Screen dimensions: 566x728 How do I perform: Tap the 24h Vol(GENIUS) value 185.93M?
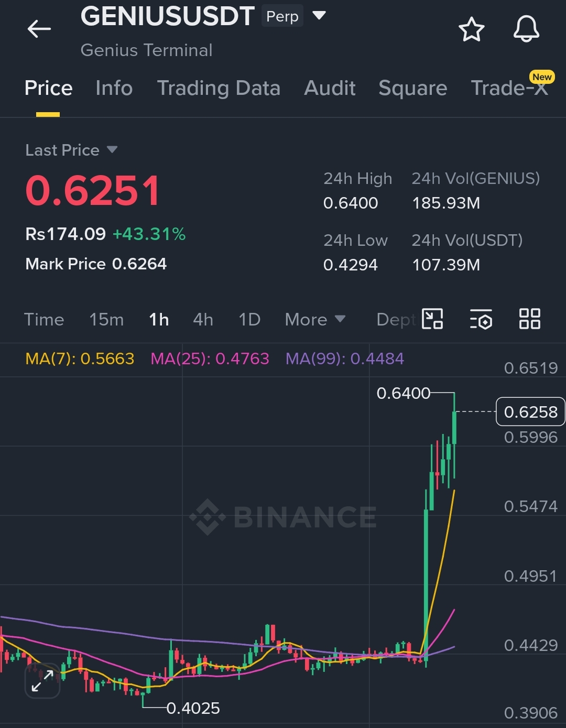pos(446,203)
